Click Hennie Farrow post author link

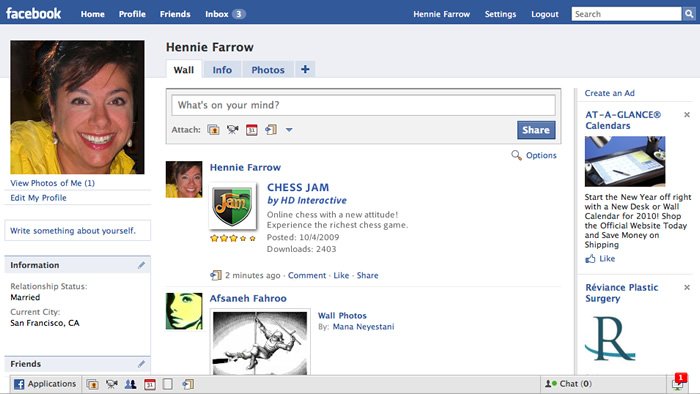tap(245, 167)
